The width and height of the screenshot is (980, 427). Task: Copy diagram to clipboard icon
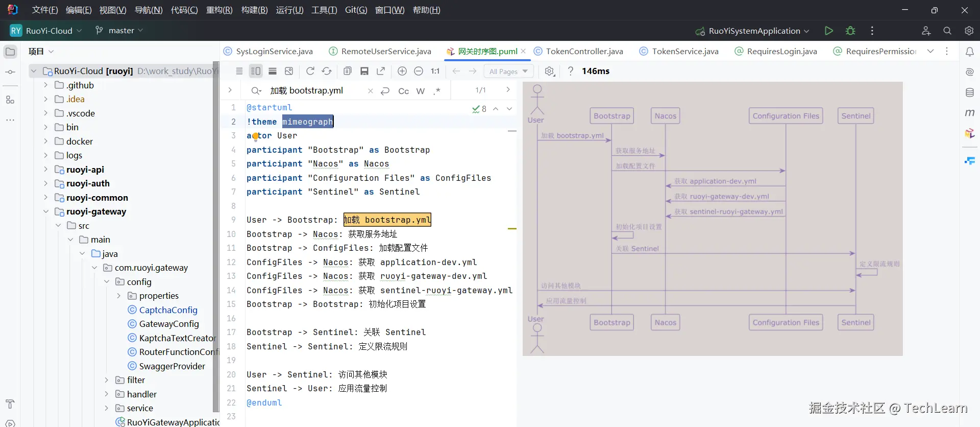tap(348, 71)
